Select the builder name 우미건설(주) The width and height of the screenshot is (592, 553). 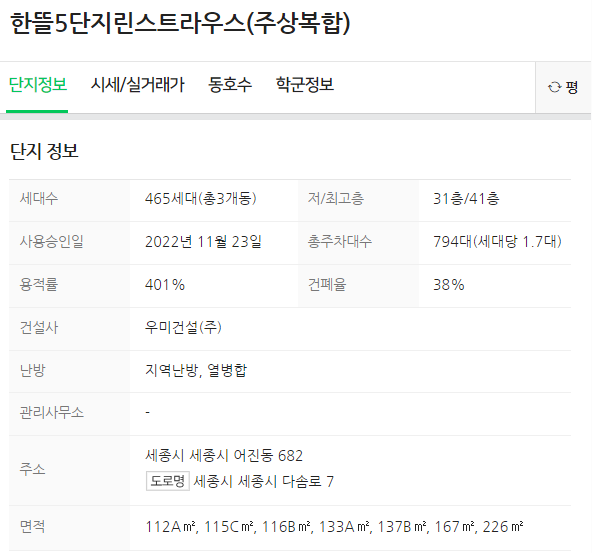[183, 327]
